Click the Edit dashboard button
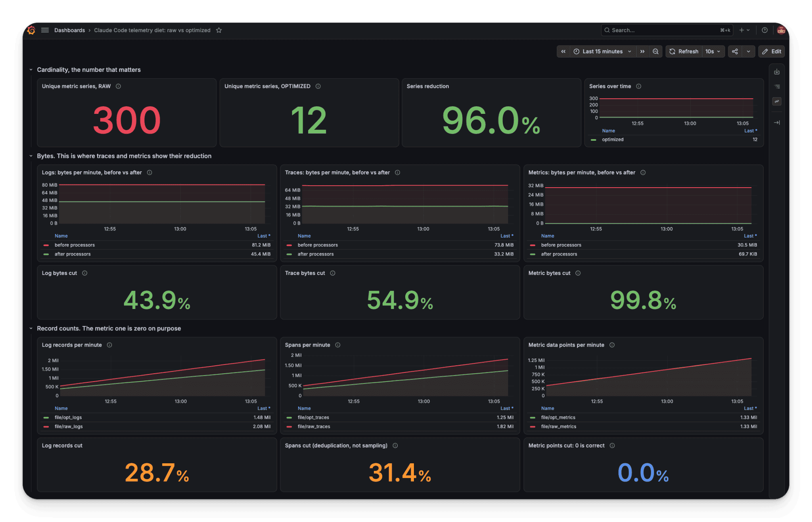Screen dimensions: 812x522 tap(772, 52)
